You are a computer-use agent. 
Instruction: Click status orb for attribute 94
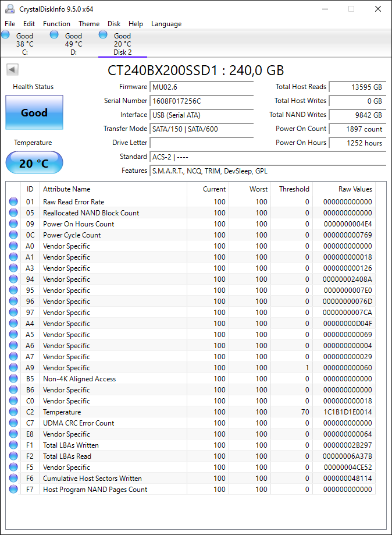point(13,279)
